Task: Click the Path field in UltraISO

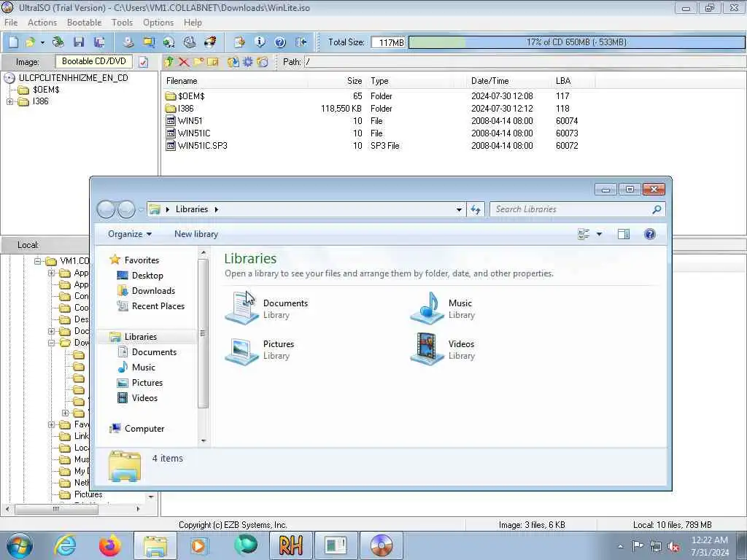Action: (524, 62)
